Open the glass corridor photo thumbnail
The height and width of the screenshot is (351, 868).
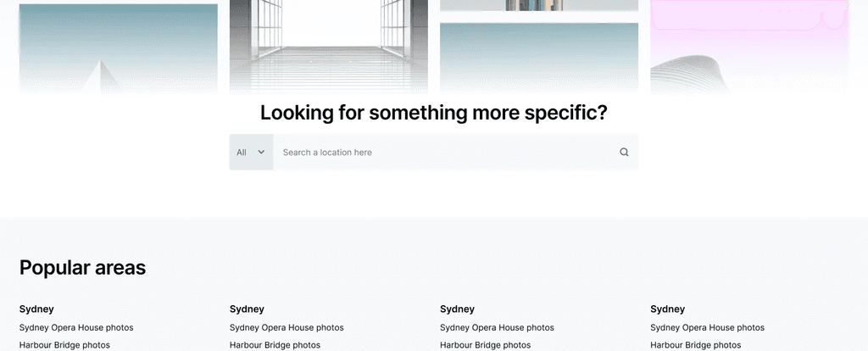(329, 47)
